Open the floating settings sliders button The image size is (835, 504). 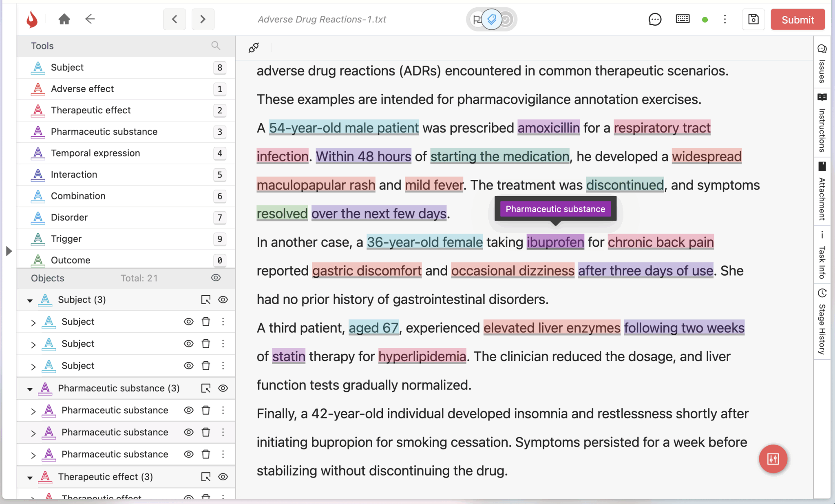coord(773,459)
